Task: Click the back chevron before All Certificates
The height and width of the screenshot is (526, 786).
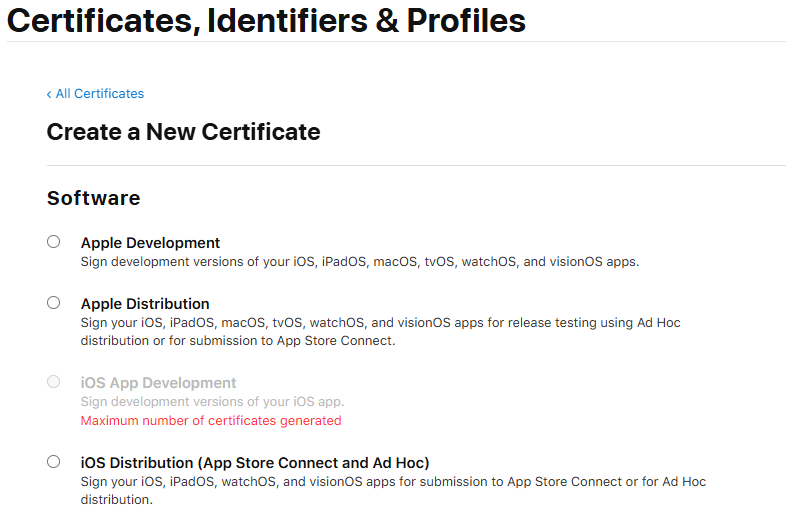Action: click(49, 94)
